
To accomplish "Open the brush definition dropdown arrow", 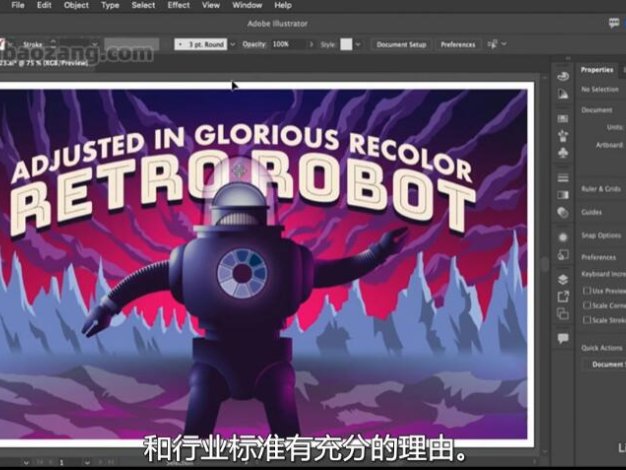I will (233, 44).
